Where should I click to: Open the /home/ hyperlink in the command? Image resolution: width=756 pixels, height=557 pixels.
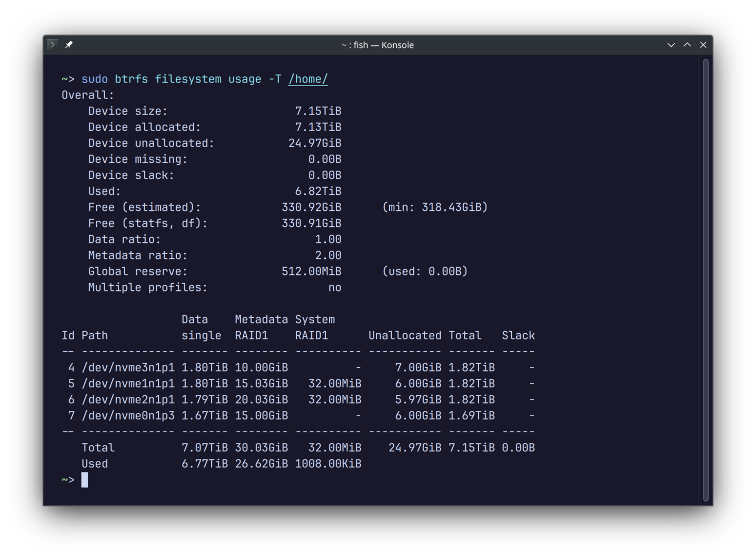pos(307,79)
